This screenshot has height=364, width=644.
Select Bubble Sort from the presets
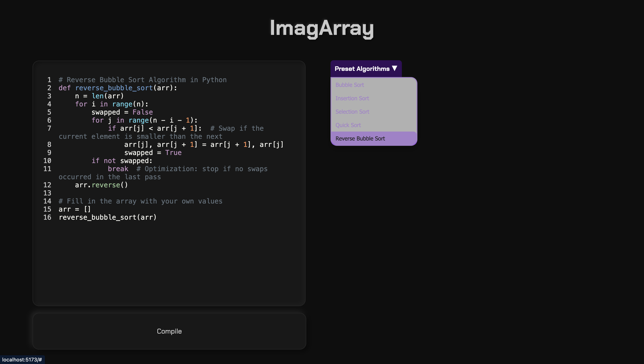click(x=349, y=85)
